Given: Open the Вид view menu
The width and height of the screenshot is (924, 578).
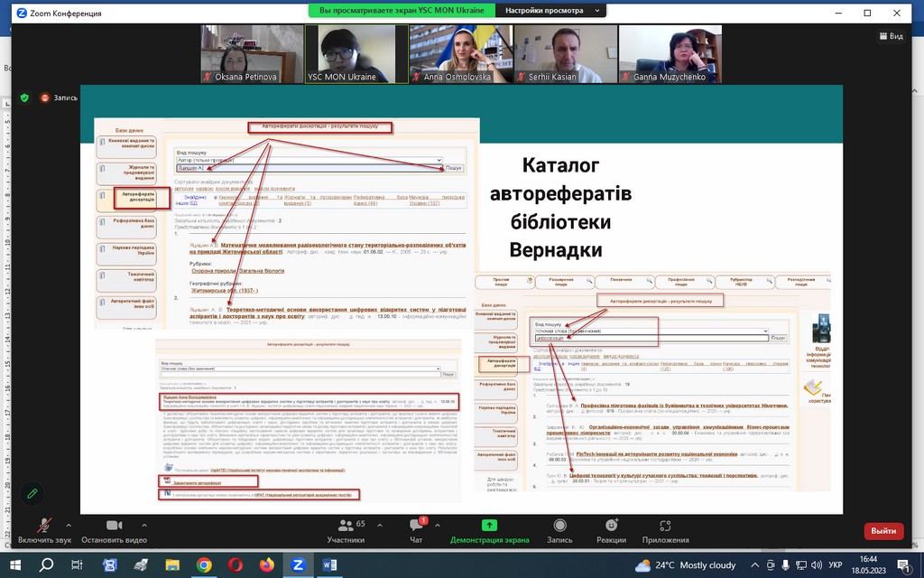Looking at the screenshot, I should coord(890,36).
